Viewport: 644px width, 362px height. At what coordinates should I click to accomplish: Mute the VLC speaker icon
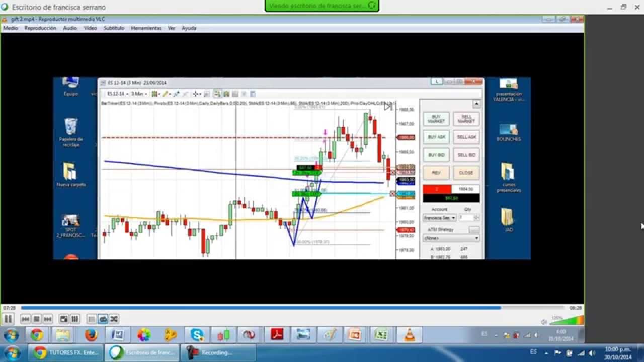tap(544, 321)
